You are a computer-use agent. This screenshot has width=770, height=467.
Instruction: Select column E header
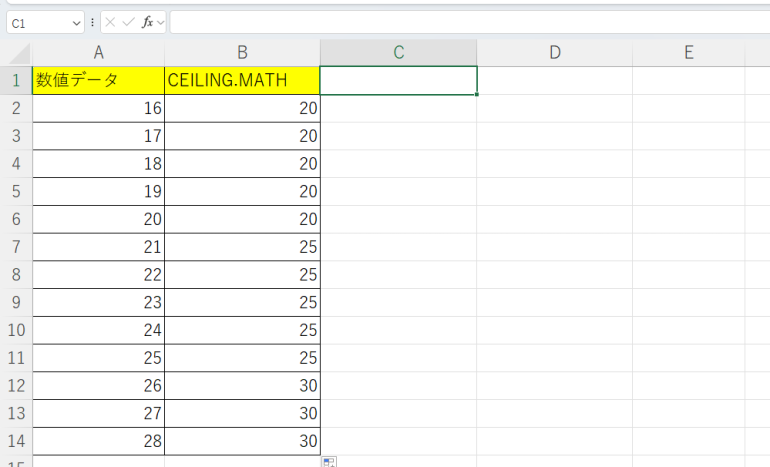[x=688, y=53]
